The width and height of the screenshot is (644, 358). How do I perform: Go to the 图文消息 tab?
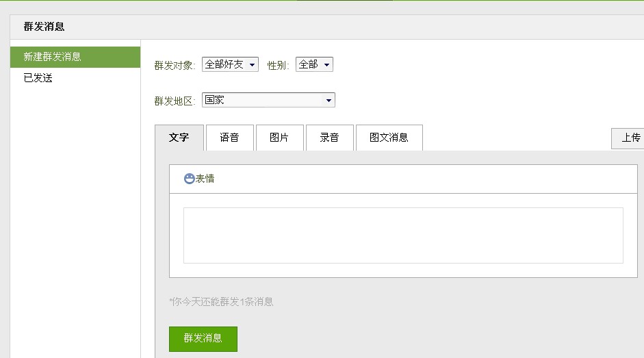click(x=389, y=138)
